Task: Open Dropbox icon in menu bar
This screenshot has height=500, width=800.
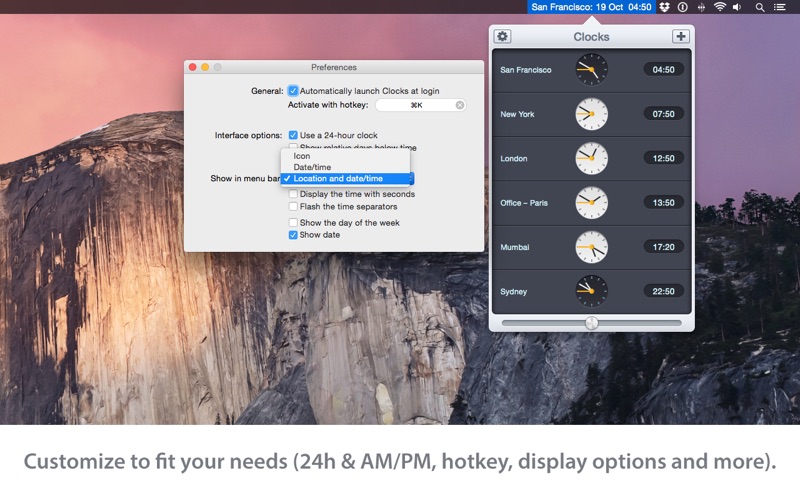Action: click(664, 7)
